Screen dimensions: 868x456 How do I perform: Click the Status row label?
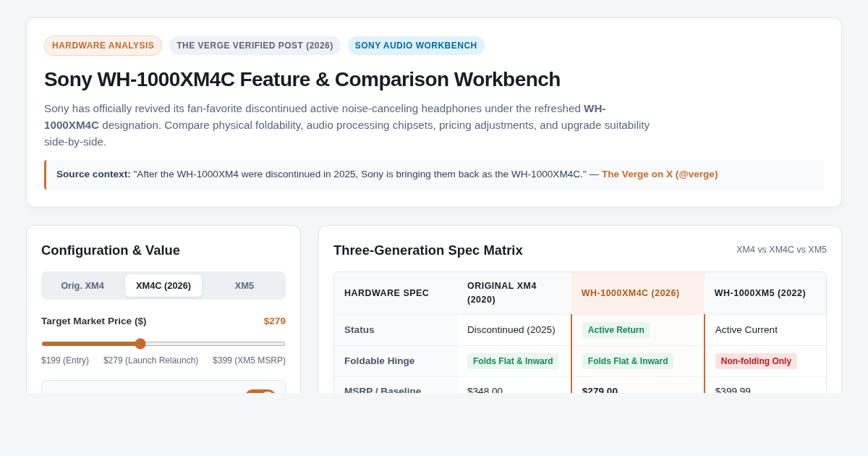click(359, 330)
